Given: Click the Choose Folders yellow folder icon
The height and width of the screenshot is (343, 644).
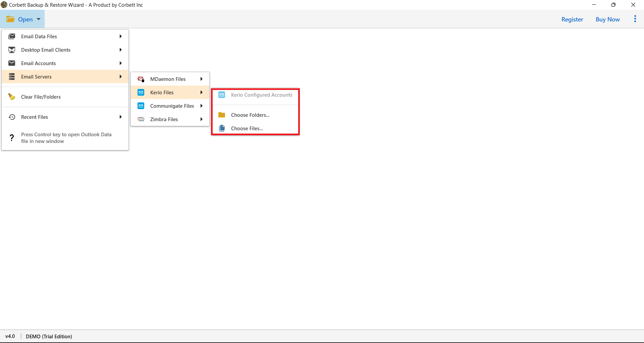Looking at the screenshot, I should pos(222,115).
